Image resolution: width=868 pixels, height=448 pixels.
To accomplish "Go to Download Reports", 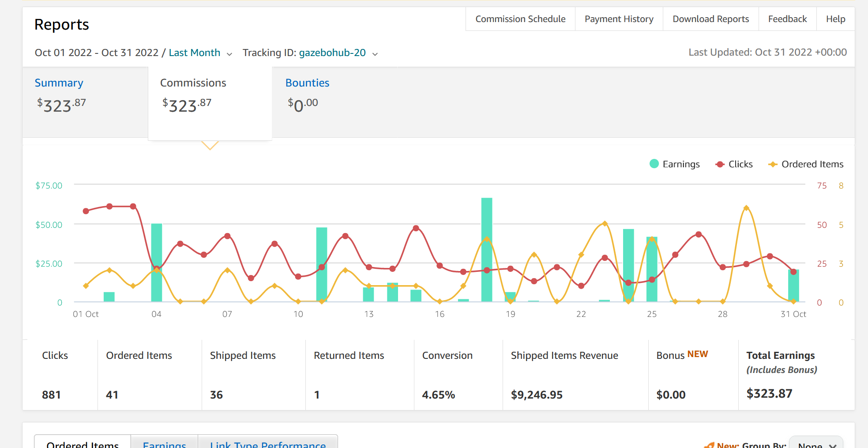I will tap(710, 19).
